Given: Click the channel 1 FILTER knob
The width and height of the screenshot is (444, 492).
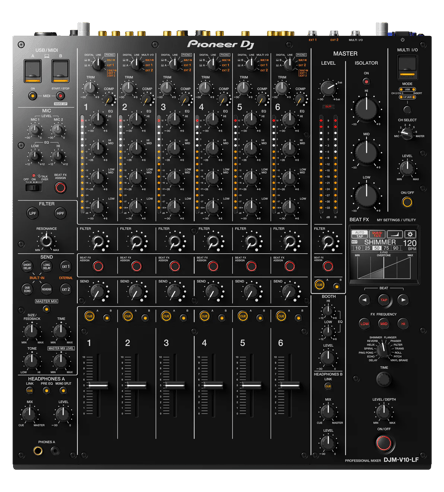Looking at the screenshot, I should coord(98,241).
